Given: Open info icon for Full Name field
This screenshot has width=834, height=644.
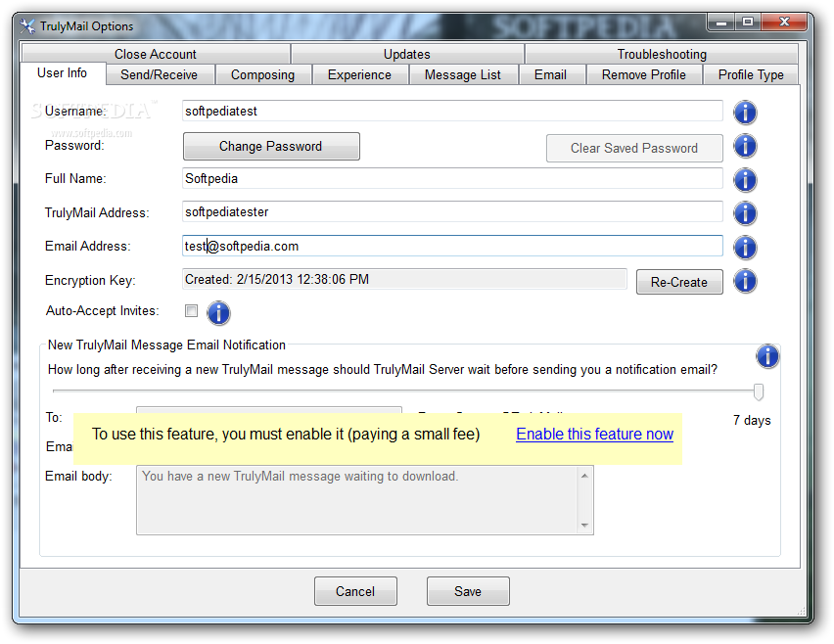Looking at the screenshot, I should point(745,180).
